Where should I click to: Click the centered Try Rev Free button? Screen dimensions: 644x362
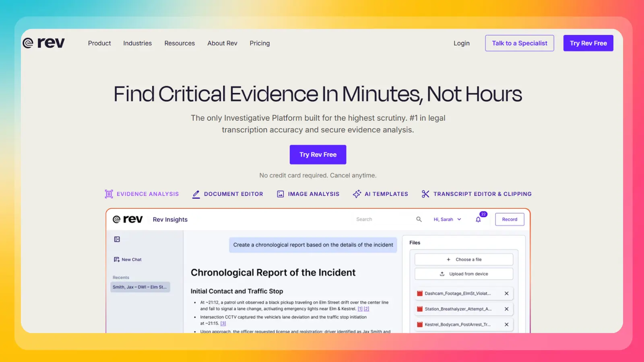coord(318,154)
